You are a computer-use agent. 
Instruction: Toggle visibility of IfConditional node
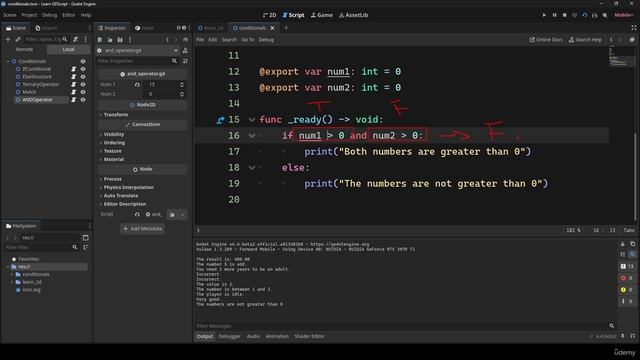(x=83, y=69)
